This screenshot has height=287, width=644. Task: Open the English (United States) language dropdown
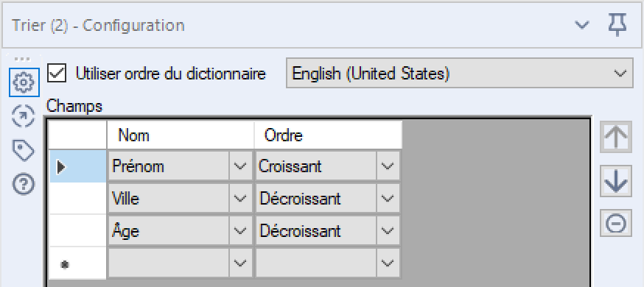(x=459, y=73)
